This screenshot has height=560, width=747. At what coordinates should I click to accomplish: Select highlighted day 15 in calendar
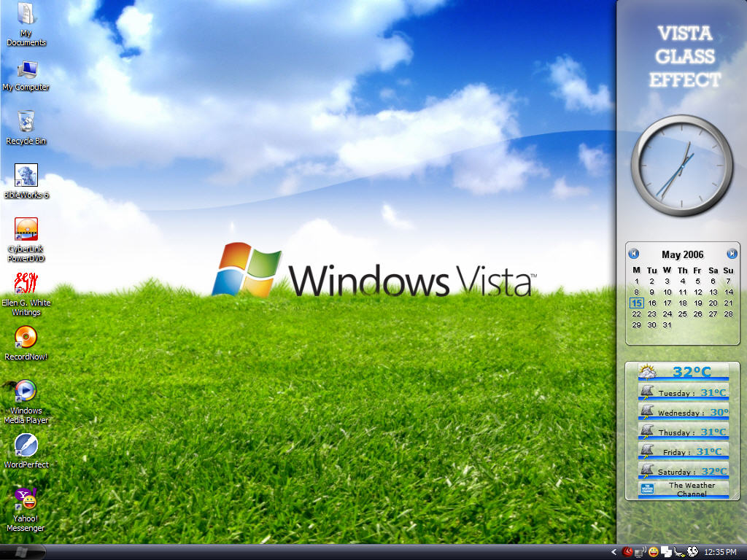636,303
